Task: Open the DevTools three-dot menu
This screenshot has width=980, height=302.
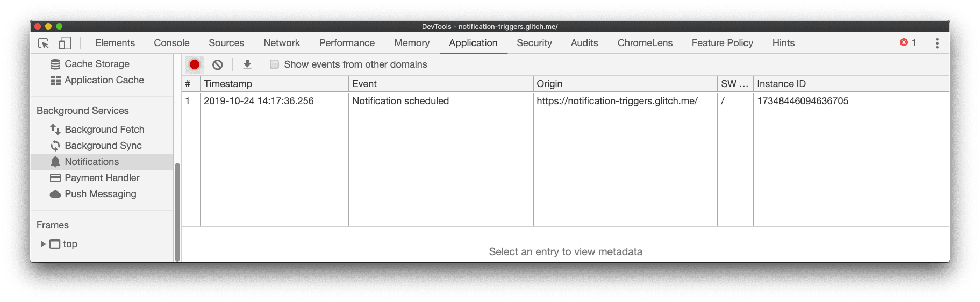Action: pyautogui.click(x=936, y=44)
